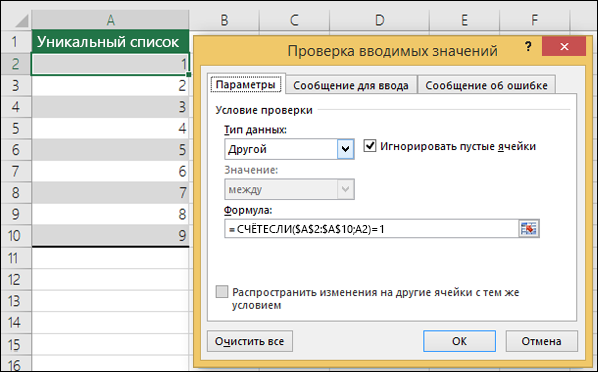Viewport: 598px width, 372px height.
Task: Open the Тип данных dropdown arrow
Action: (346, 149)
